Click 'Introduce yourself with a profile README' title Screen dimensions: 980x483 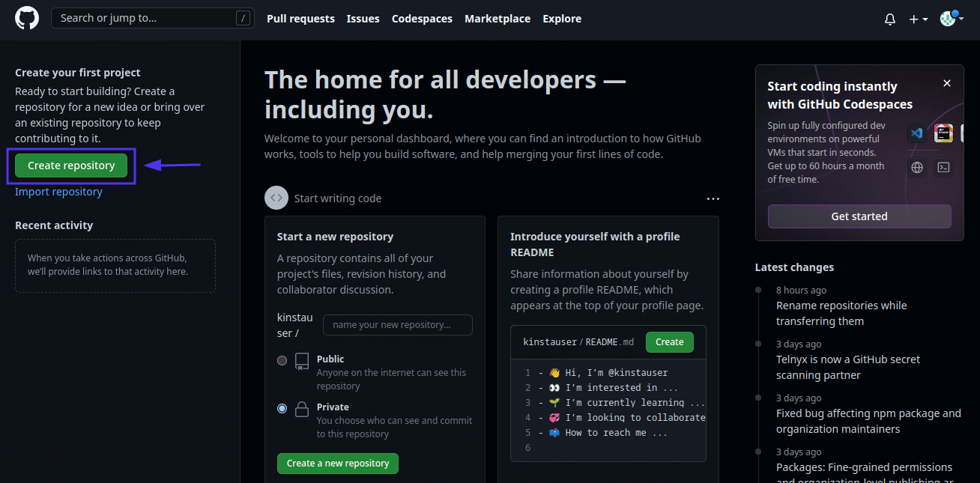click(x=595, y=244)
